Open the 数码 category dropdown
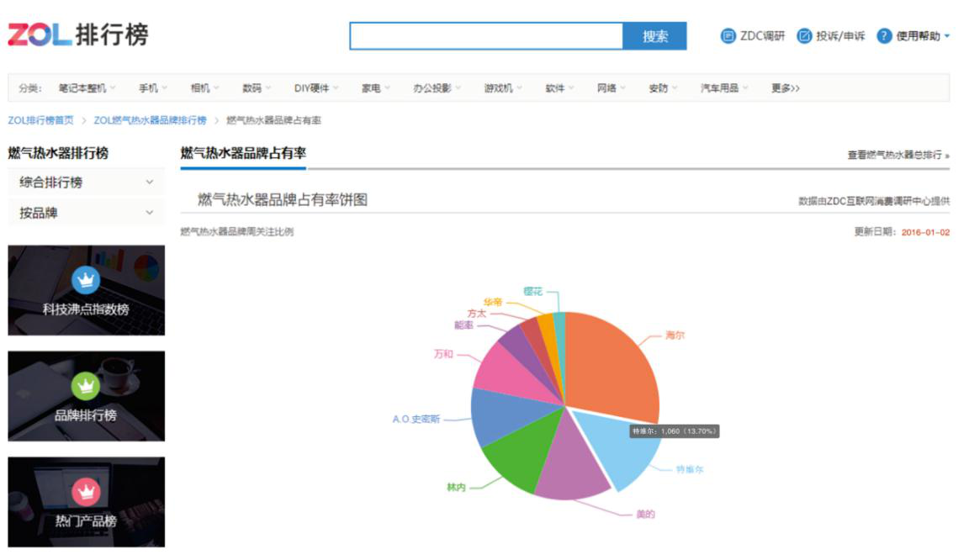This screenshot has width=969, height=560. coord(257,88)
